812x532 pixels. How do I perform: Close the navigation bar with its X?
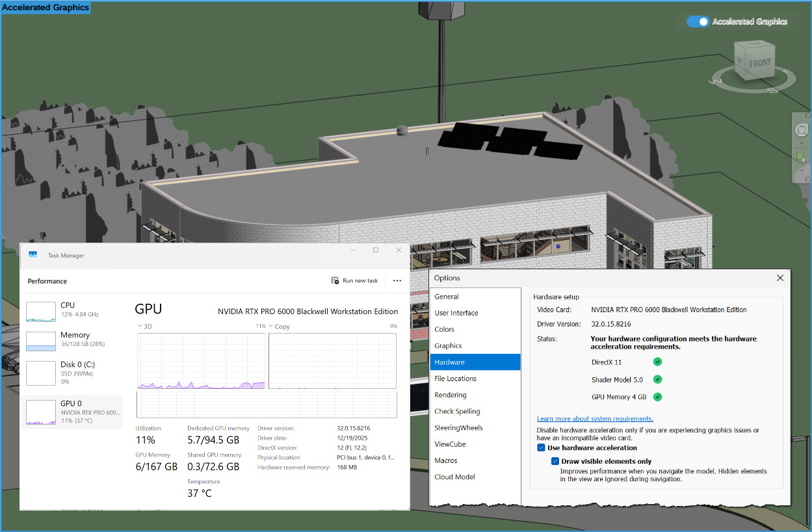tap(807, 115)
